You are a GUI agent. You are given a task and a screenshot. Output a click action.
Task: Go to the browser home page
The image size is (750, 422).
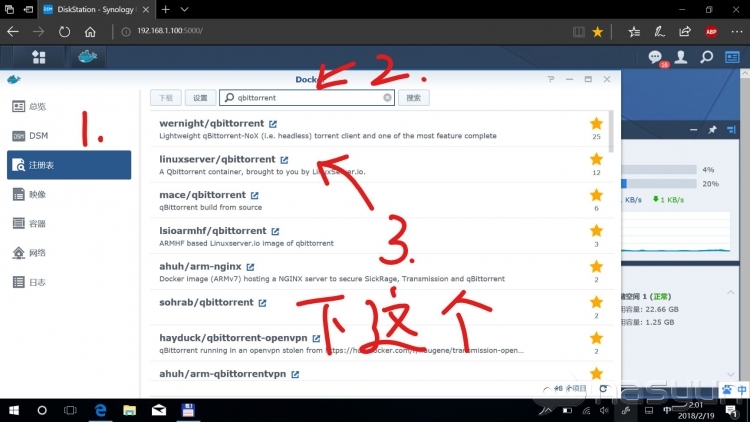pyautogui.click(x=90, y=32)
